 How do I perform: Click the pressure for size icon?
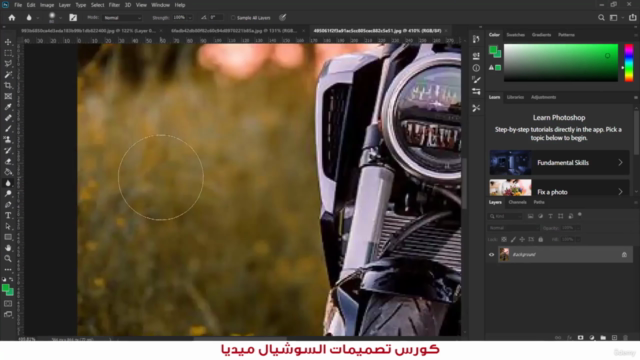(282, 18)
